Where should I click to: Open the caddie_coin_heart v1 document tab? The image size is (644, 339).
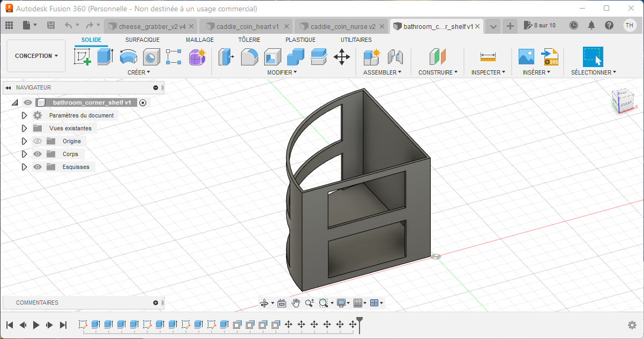247,26
